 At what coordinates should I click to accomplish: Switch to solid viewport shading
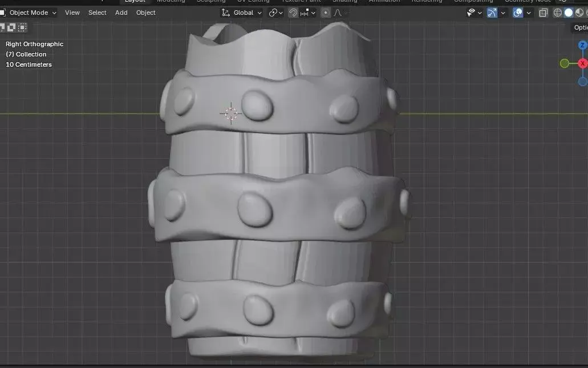[x=569, y=13]
